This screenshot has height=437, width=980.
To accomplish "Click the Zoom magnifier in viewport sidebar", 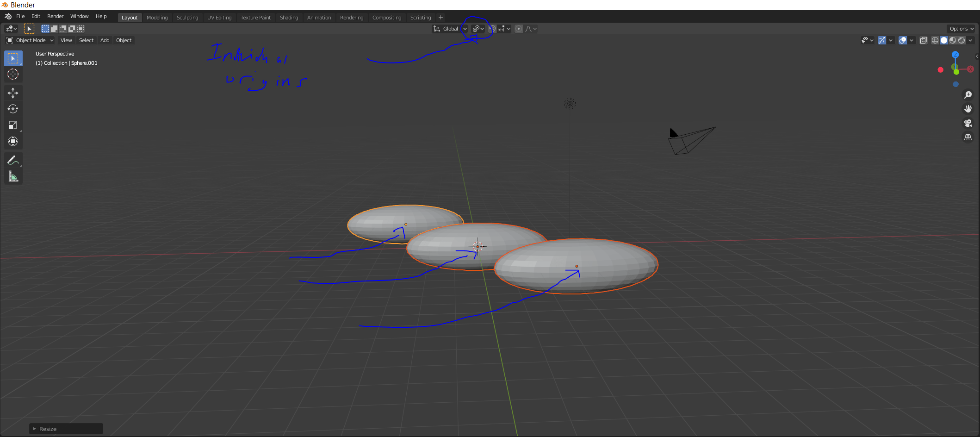I will point(968,95).
